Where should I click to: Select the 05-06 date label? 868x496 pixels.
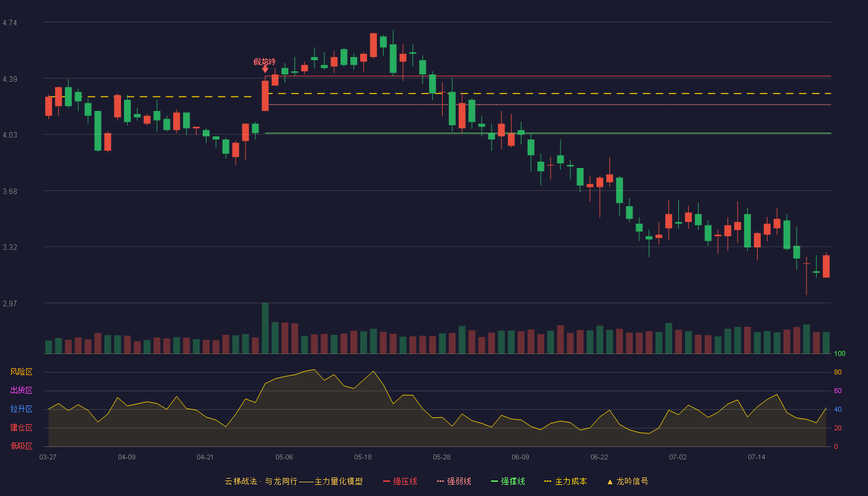click(284, 457)
